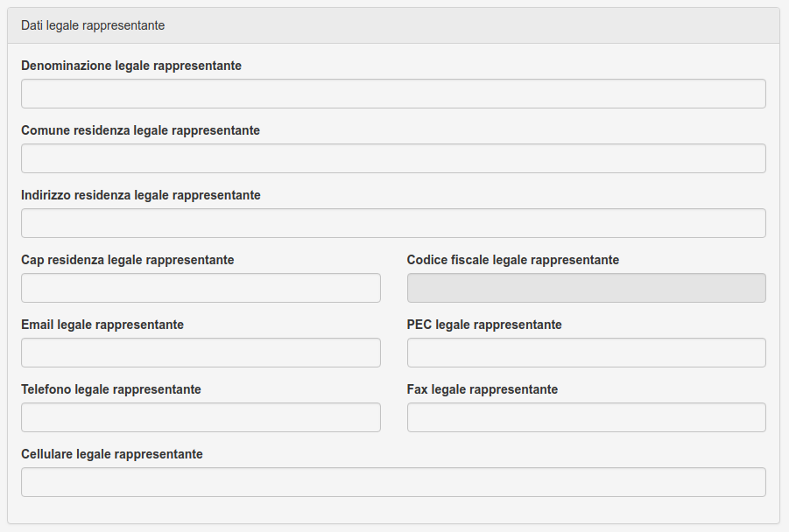
Task: Click the greyed Codice fiscale legale rappresentante field
Action: pos(586,288)
